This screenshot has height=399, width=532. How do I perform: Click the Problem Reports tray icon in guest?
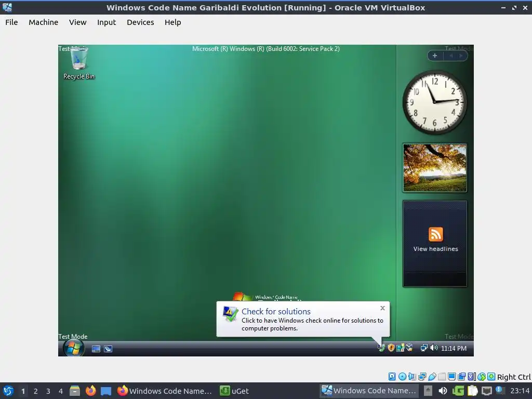click(x=381, y=348)
